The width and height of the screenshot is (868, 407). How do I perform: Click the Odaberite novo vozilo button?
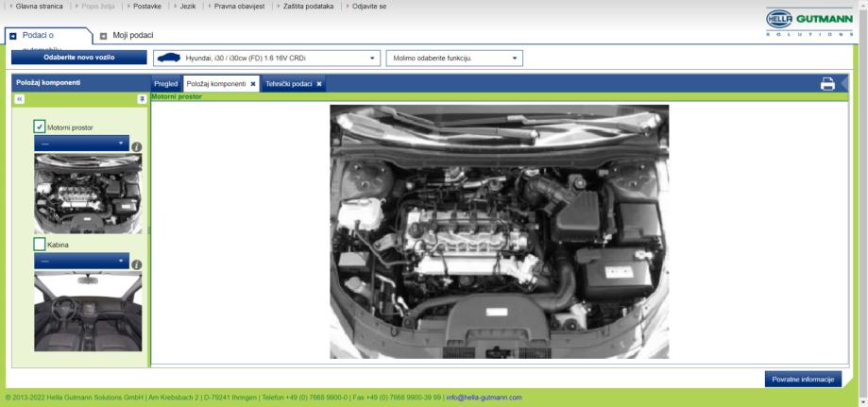coord(79,58)
